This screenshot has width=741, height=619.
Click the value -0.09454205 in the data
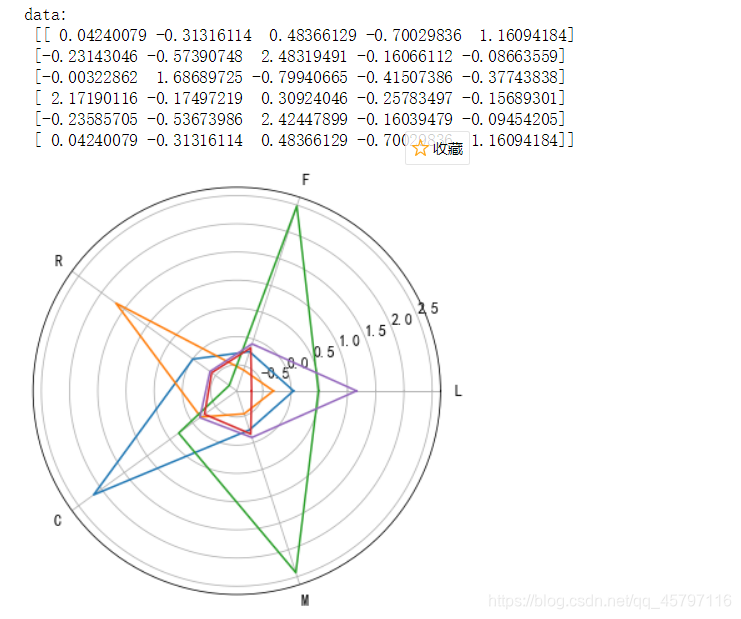point(510,119)
